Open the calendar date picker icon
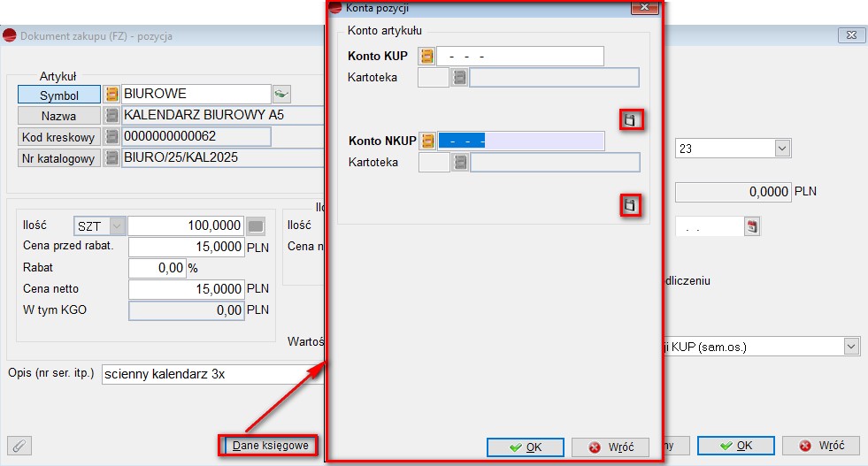The width and height of the screenshot is (868, 466). click(752, 226)
